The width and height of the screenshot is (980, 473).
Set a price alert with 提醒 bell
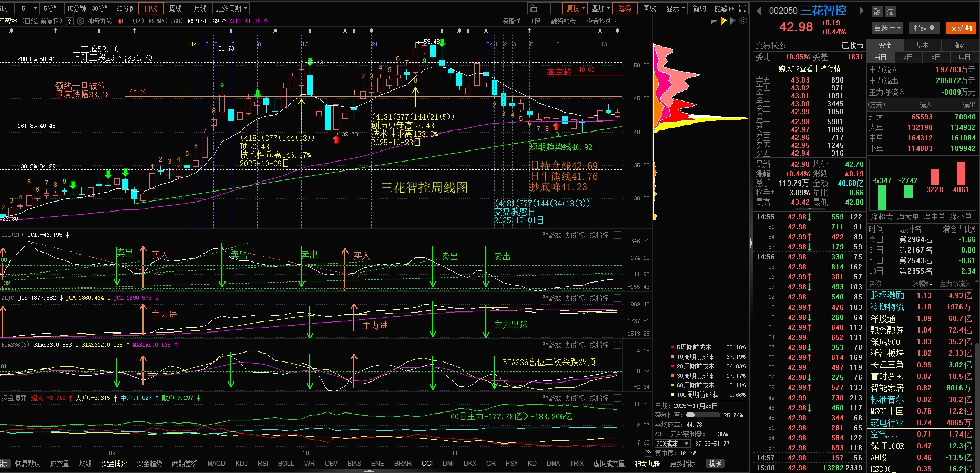[924, 28]
